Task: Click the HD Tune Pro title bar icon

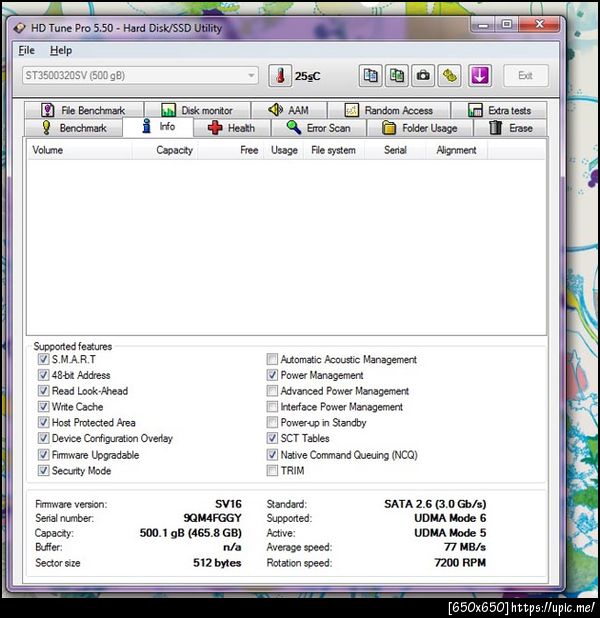Action: pyautogui.click(x=19, y=28)
